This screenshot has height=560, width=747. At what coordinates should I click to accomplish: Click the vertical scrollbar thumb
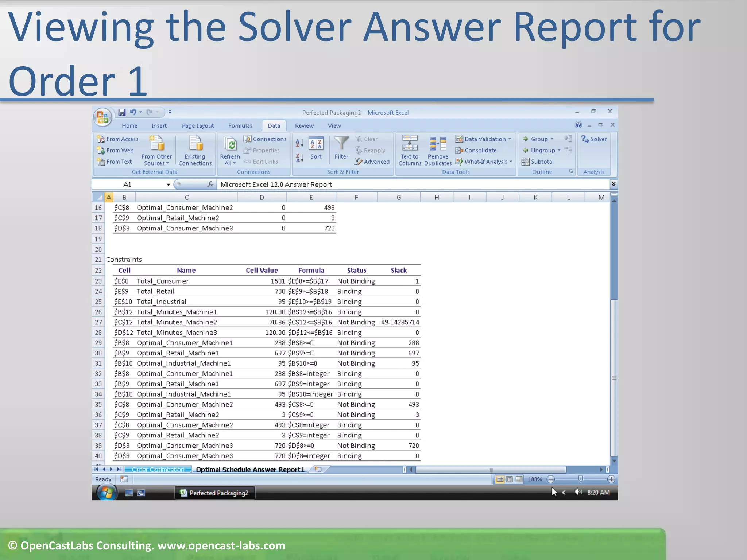coord(614,378)
